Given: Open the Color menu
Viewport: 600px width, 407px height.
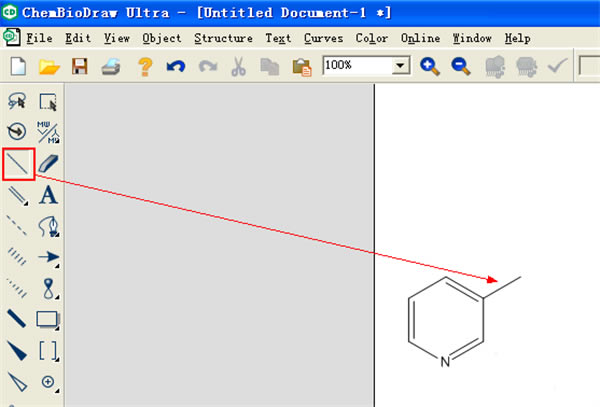Looking at the screenshot, I should click(x=371, y=38).
